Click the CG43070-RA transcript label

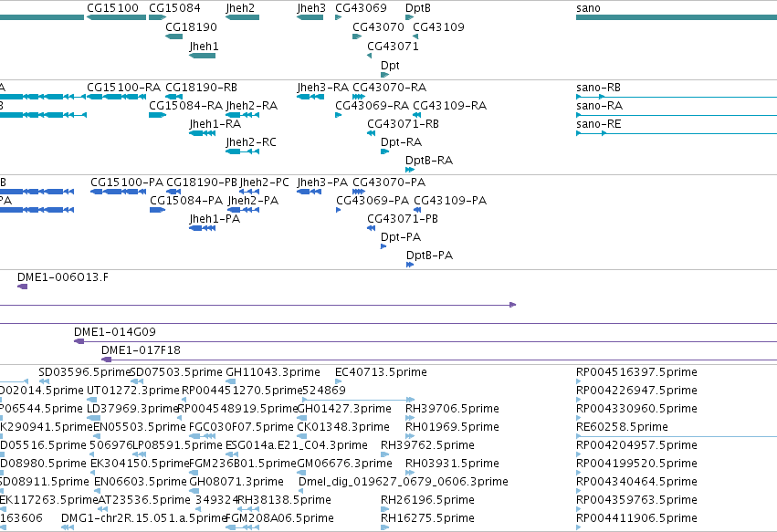pyautogui.click(x=390, y=88)
